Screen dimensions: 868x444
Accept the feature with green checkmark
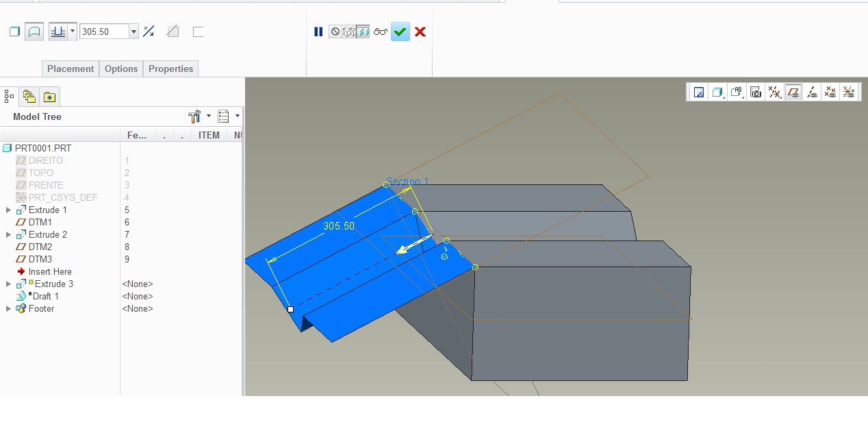tap(400, 32)
